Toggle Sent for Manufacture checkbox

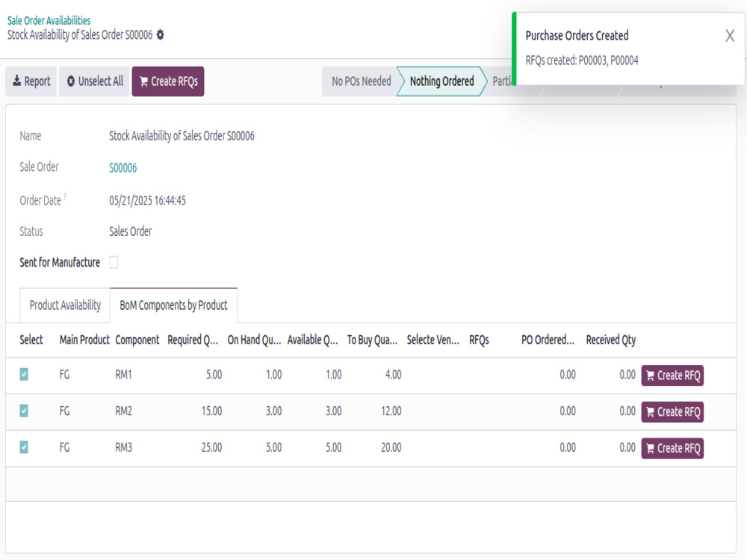114,262
